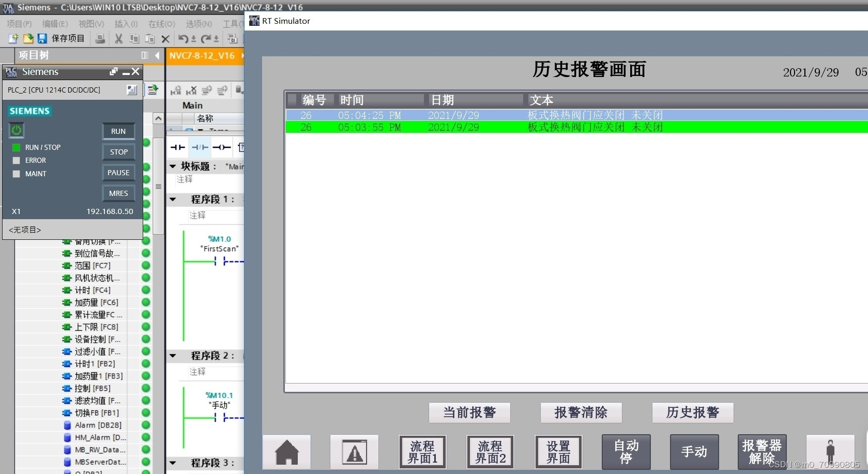Switch to 自动停 mode
The image size is (868, 474).
pos(626,452)
